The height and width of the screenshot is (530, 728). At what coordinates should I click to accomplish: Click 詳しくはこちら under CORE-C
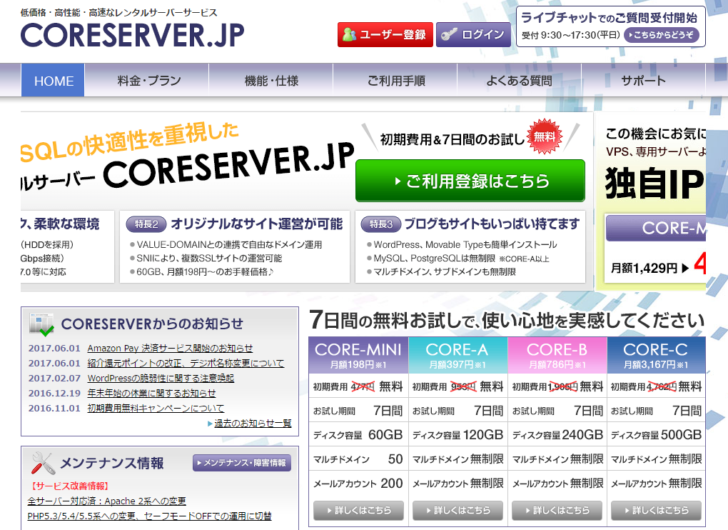click(656, 510)
